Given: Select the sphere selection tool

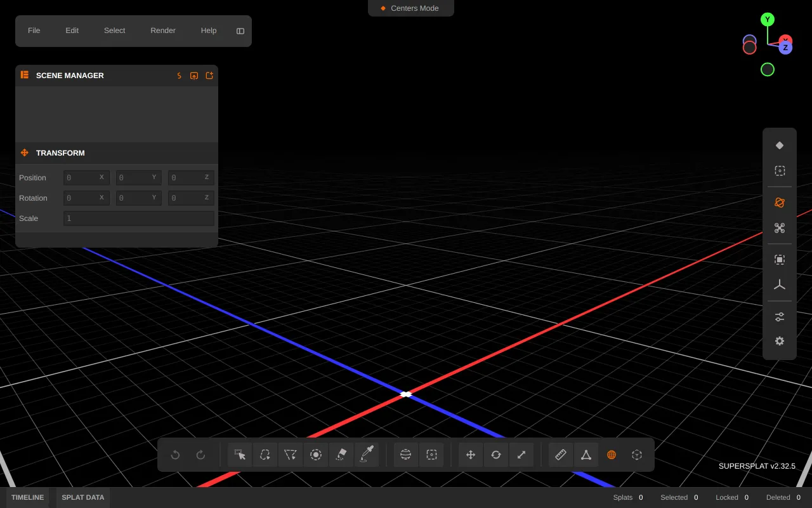Looking at the screenshot, I should pyautogui.click(x=406, y=455).
